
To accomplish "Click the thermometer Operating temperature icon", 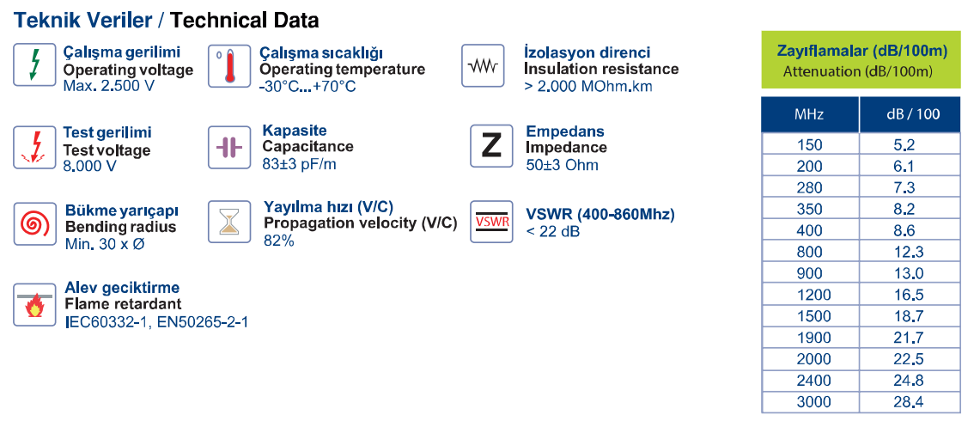I will point(229,65).
